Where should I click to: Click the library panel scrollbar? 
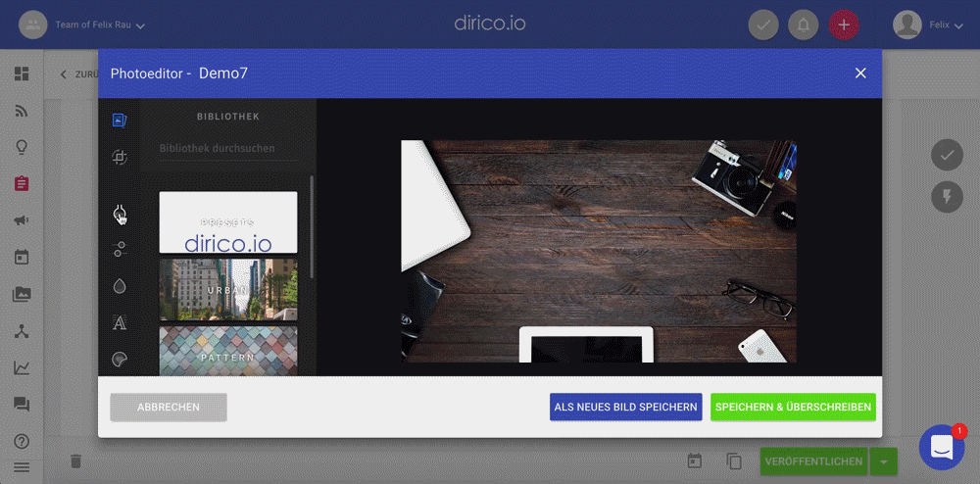(312, 226)
